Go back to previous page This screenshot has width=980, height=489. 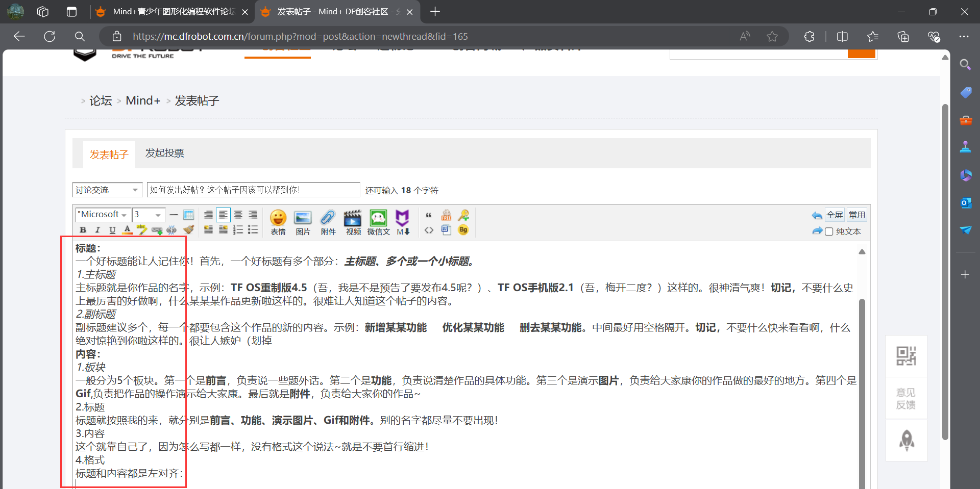pyautogui.click(x=19, y=36)
